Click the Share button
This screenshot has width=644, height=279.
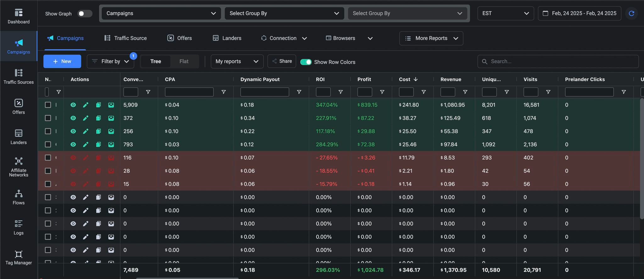282,61
